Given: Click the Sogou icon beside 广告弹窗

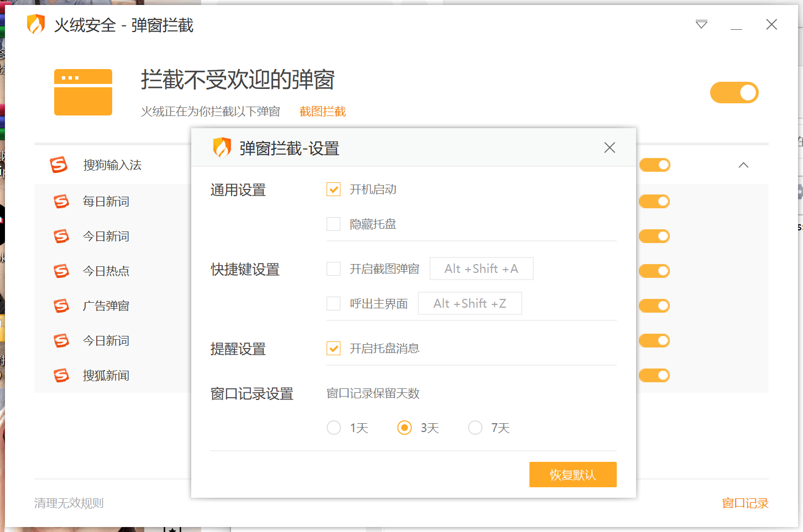Looking at the screenshot, I should pyautogui.click(x=61, y=306).
